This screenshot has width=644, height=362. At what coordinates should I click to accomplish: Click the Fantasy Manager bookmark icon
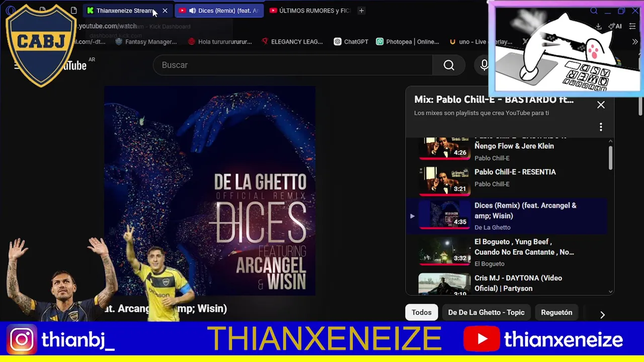point(119,42)
